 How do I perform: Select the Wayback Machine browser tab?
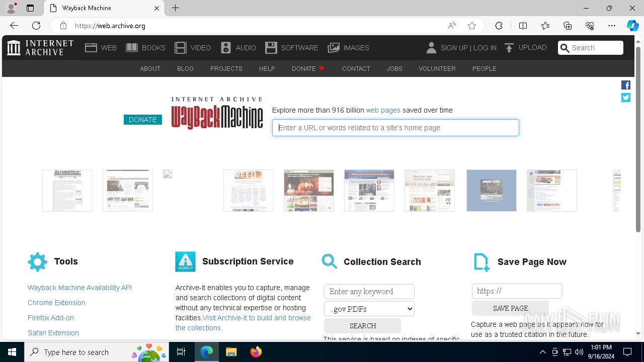[104, 8]
